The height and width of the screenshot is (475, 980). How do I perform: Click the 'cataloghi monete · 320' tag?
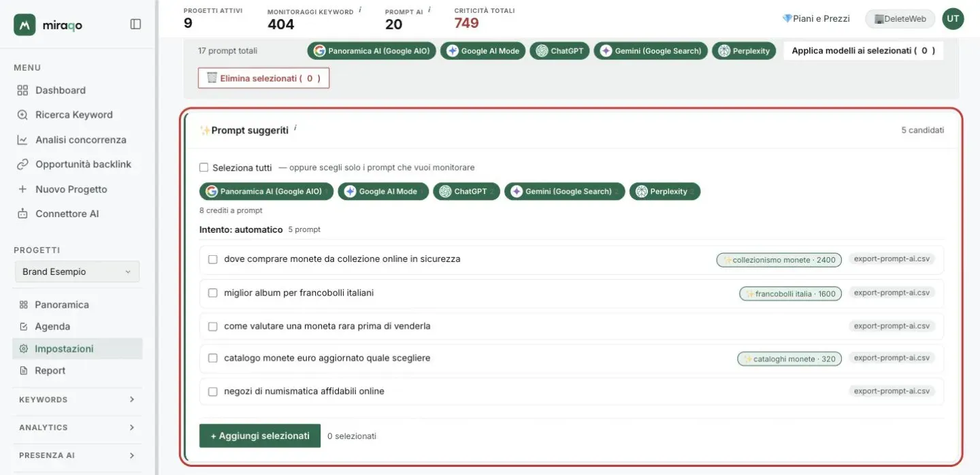coord(789,359)
